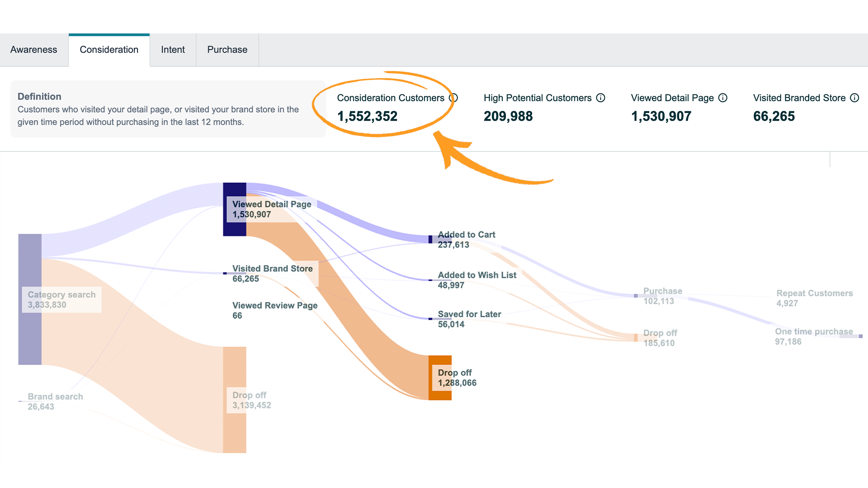Open info tooltip beside Viewed Detail Page metric

click(x=723, y=98)
